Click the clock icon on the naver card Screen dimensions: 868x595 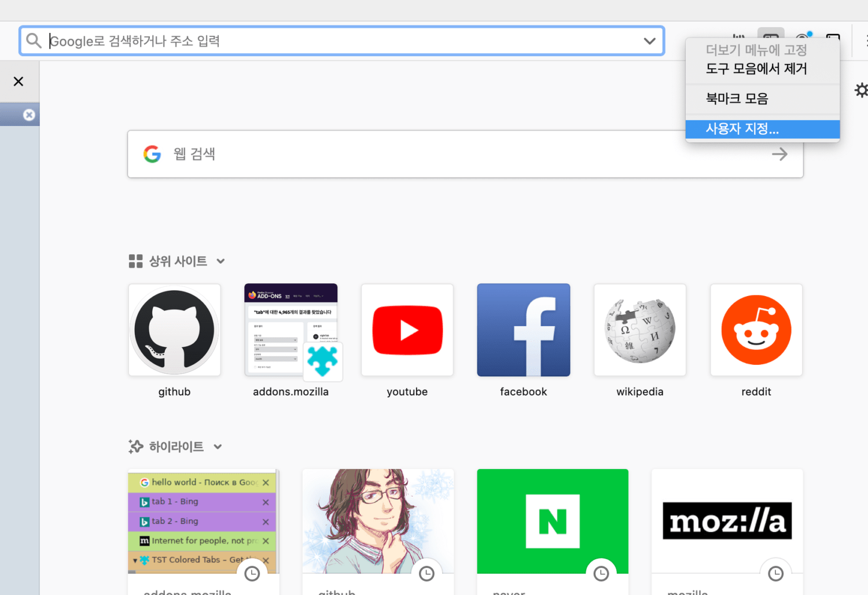601,574
